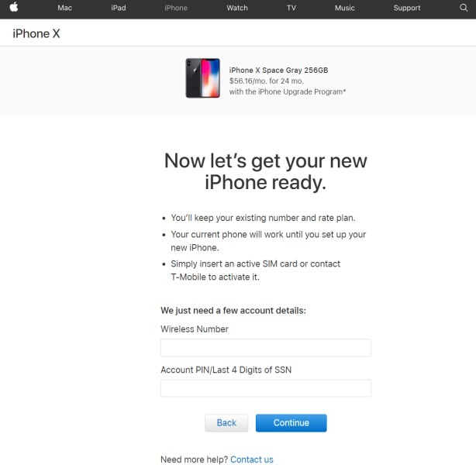Click the Account PIN/Last 4 Digits label
476x465 pixels.
(226, 370)
